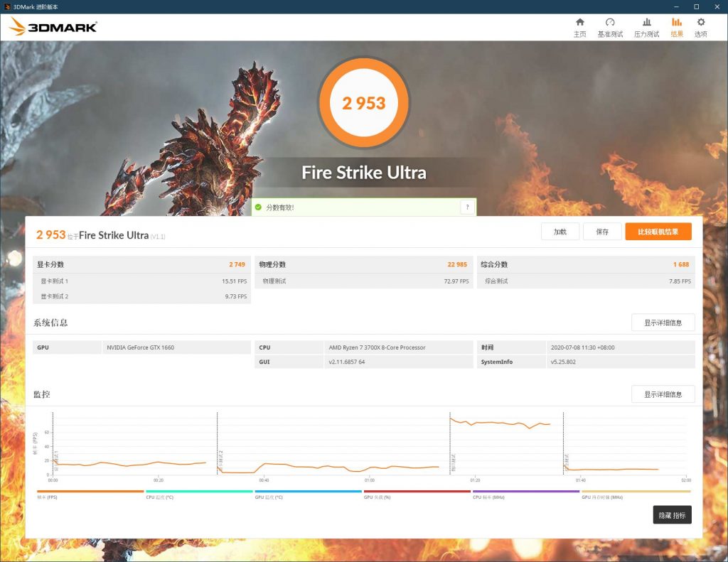Toggle the blue GPU 温度 legend bar
Image resolution: width=728 pixels, height=562 pixels.
tap(309, 491)
